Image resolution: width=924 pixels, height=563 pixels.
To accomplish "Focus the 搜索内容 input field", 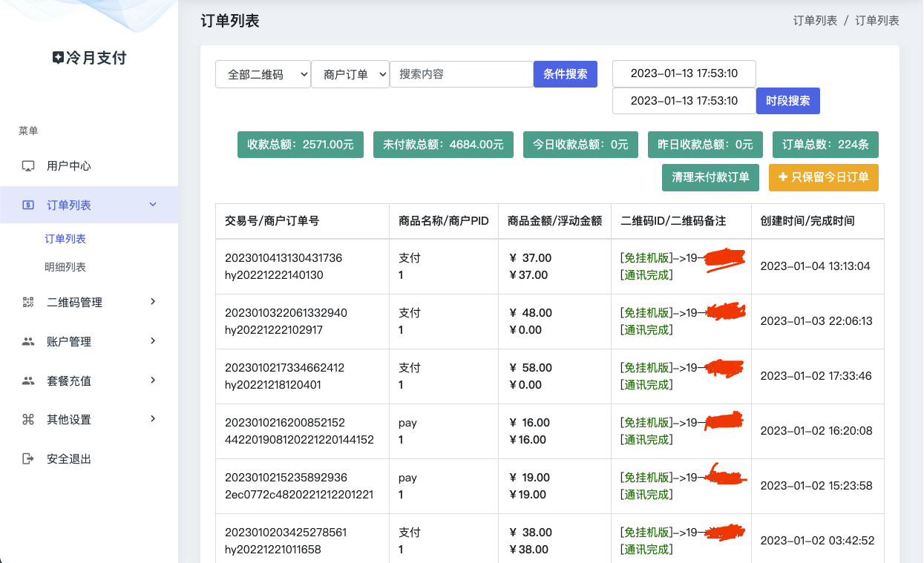I will tap(461, 74).
